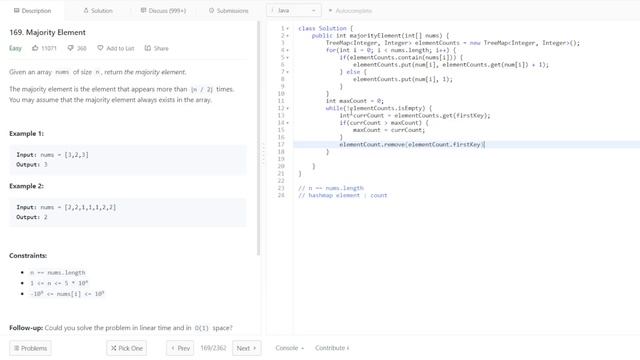Click the 'n == nums.length' constraint bullet

[58, 272]
